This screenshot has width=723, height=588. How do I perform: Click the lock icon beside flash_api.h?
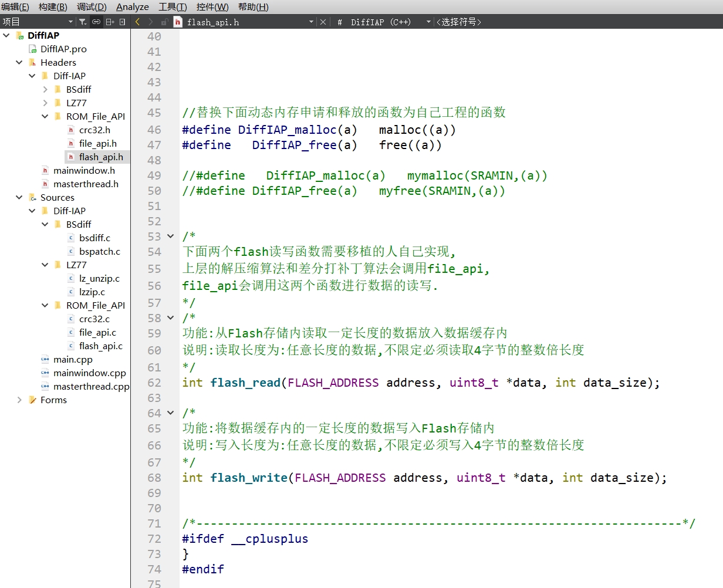[164, 22]
